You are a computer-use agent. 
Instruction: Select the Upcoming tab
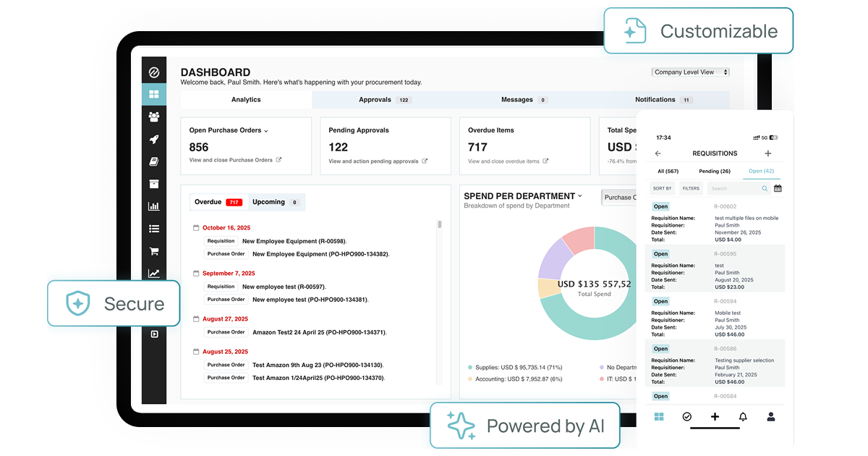point(276,202)
